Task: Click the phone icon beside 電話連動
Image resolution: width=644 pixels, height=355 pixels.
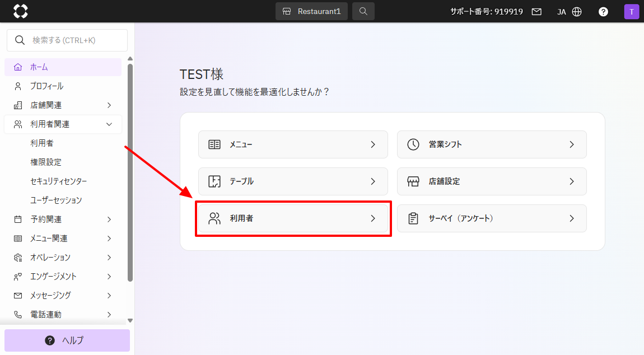Action: pyautogui.click(x=18, y=314)
